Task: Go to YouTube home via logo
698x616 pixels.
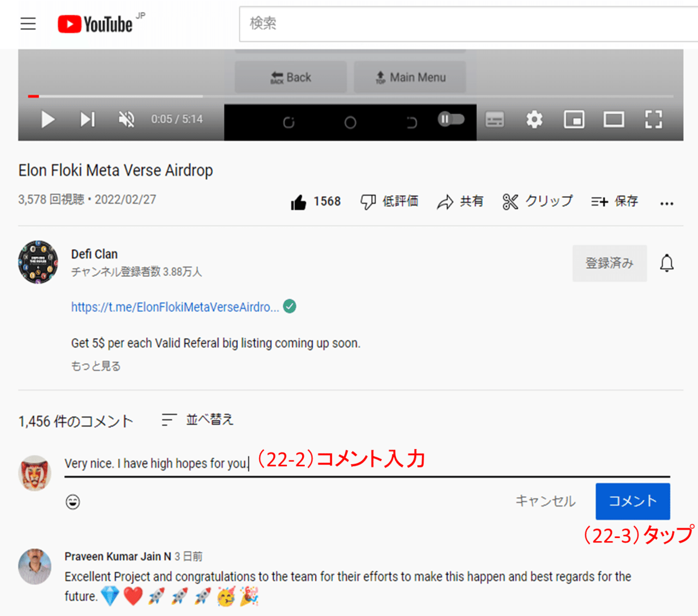Action: point(95,24)
